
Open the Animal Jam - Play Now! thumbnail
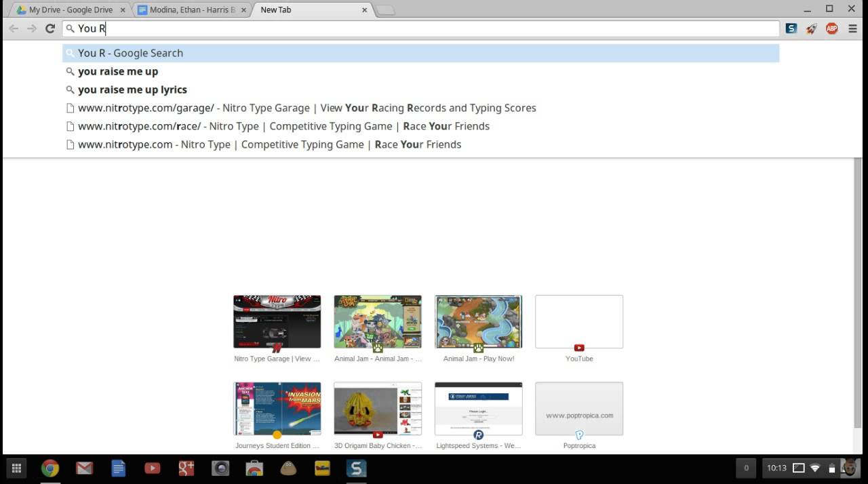click(x=478, y=322)
